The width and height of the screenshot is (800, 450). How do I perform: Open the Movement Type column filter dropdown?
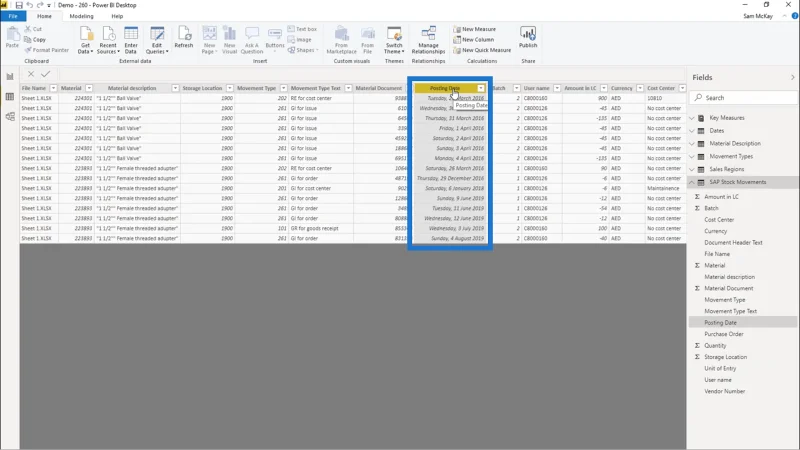point(284,88)
